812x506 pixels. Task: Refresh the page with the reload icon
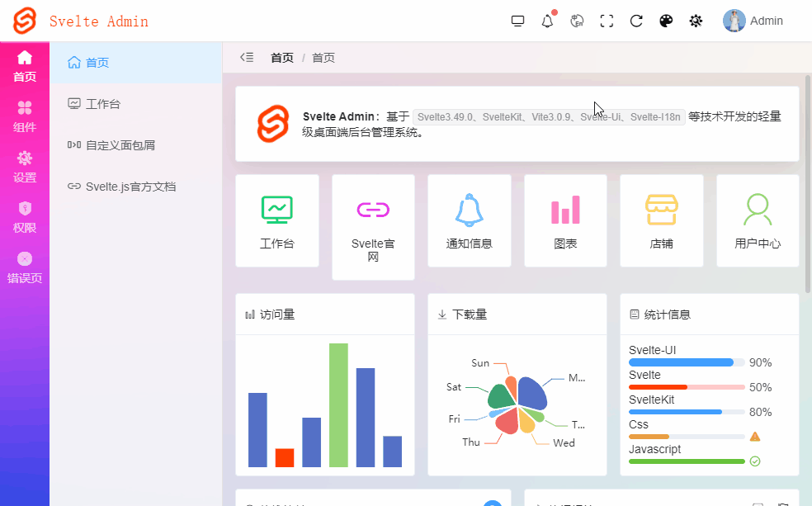(636, 21)
